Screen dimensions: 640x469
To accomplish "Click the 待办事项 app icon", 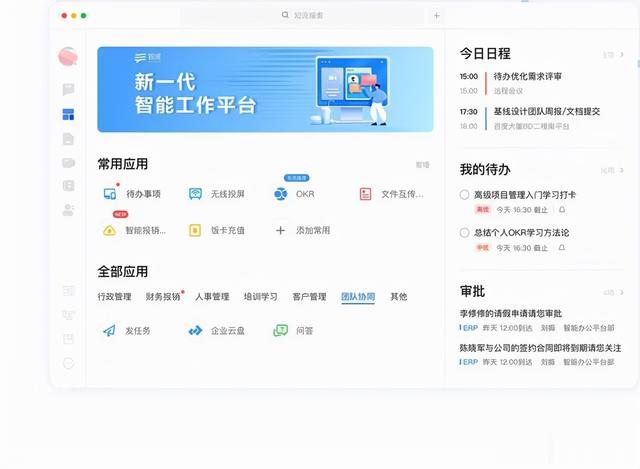I will [x=110, y=194].
